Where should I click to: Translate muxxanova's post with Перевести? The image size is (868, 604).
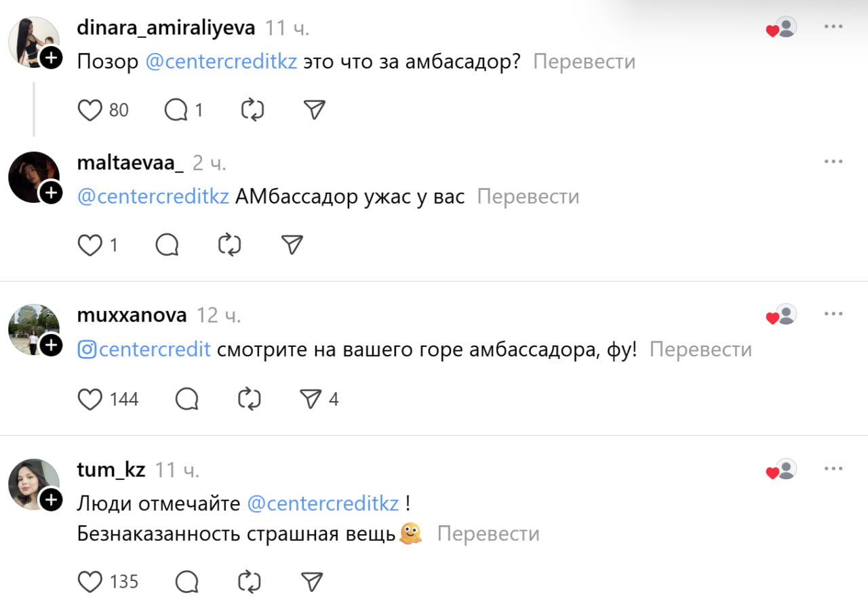tap(701, 350)
